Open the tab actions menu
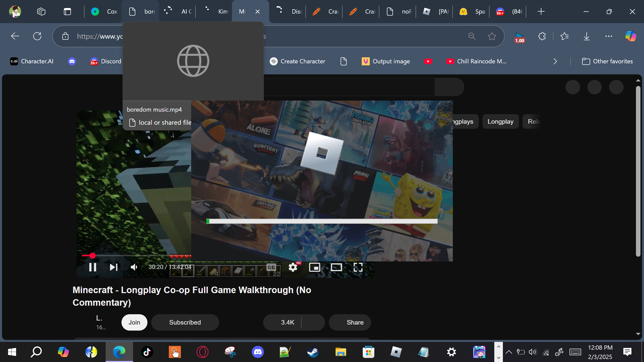 (x=67, y=11)
